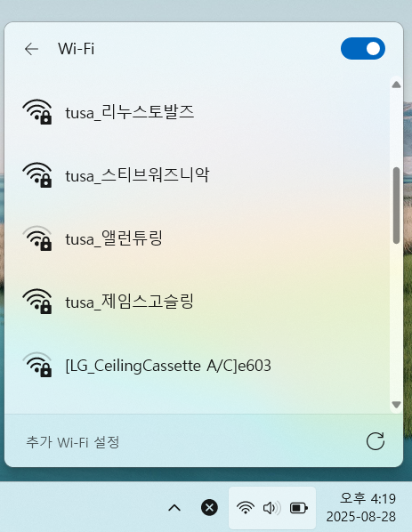Refresh the Wi-Fi network list
Viewport: 412px width, 532px height.
point(376,441)
